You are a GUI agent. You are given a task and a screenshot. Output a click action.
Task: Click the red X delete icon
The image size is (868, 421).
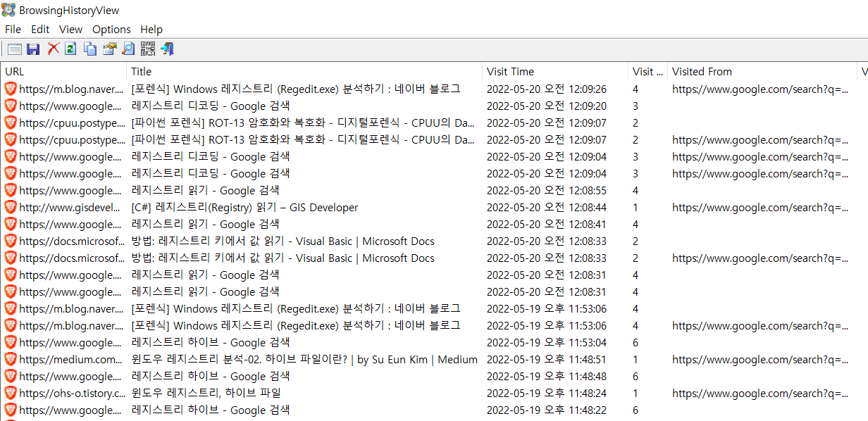pos(53,49)
